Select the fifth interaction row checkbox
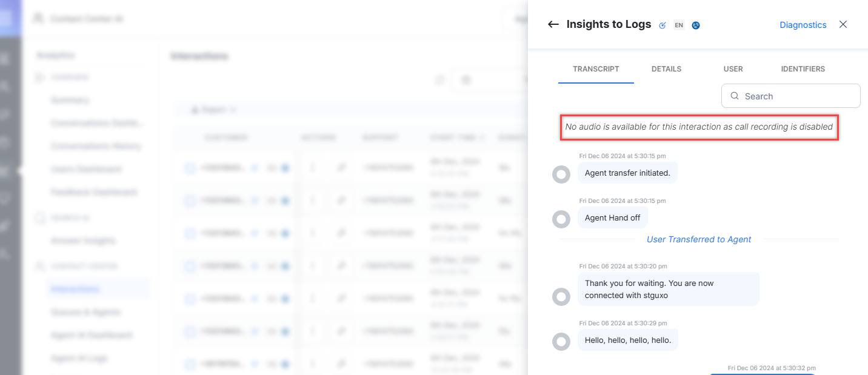Viewport: 868px width, 375px height. (x=190, y=299)
